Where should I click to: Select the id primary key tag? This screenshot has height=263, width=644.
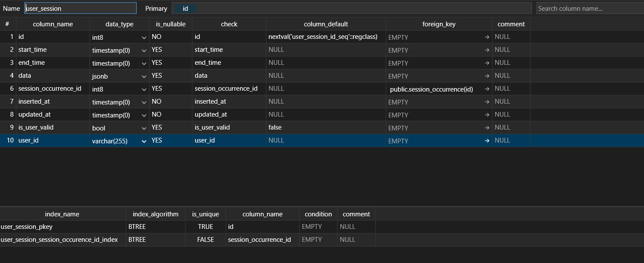[185, 8]
